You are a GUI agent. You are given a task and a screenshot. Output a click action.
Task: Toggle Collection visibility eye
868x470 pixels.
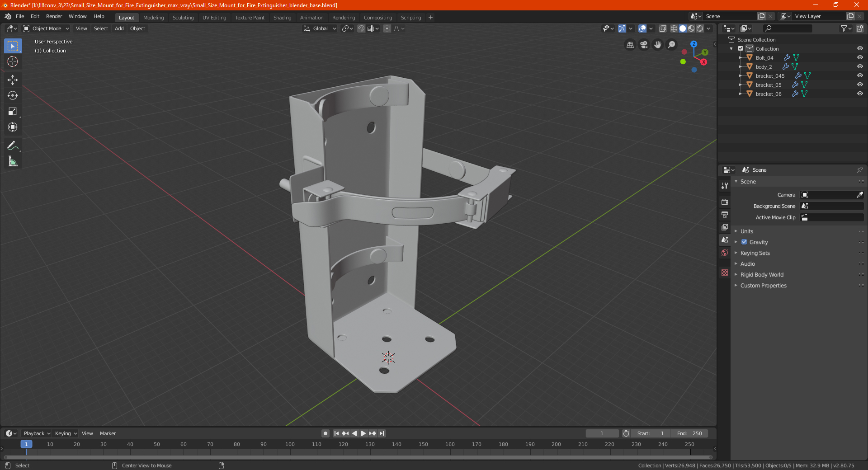(x=860, y=48)
